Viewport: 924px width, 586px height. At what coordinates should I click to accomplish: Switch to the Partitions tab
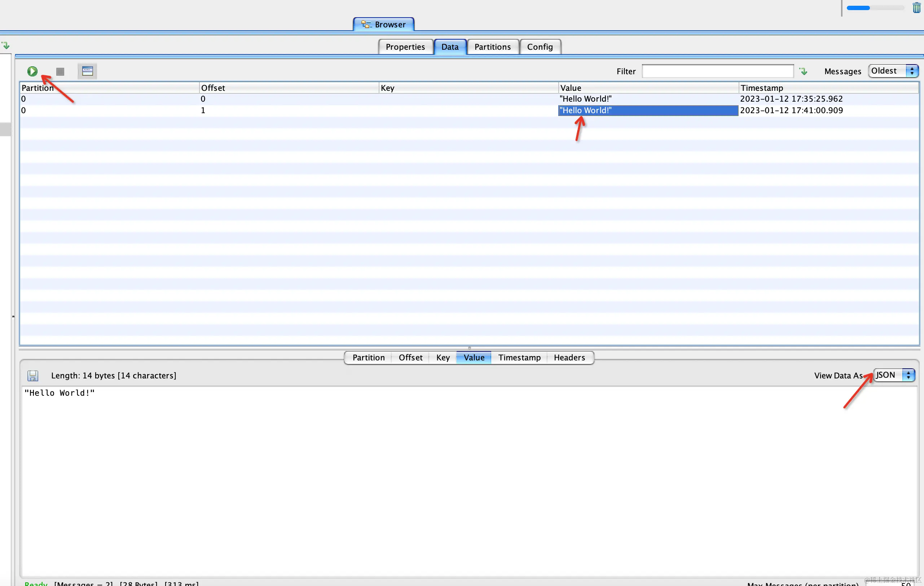tap(492, 47)
